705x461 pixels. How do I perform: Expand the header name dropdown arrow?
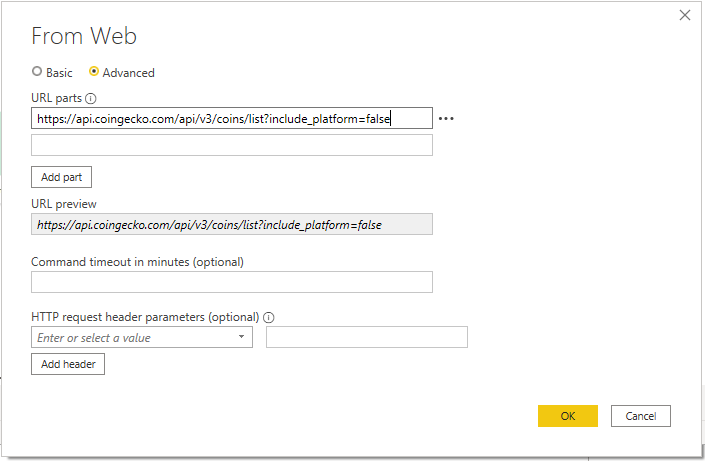pos(242,338)
